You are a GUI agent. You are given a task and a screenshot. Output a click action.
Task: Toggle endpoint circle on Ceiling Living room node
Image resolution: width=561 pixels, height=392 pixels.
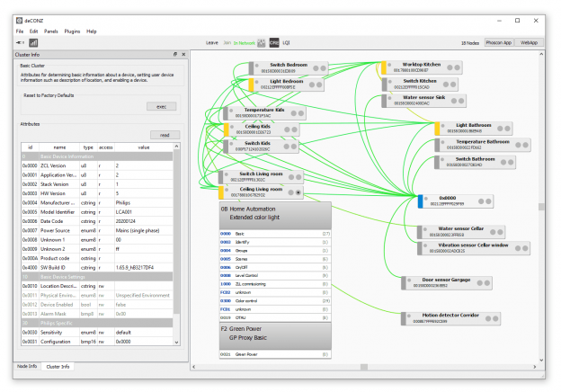click(298, 192)
